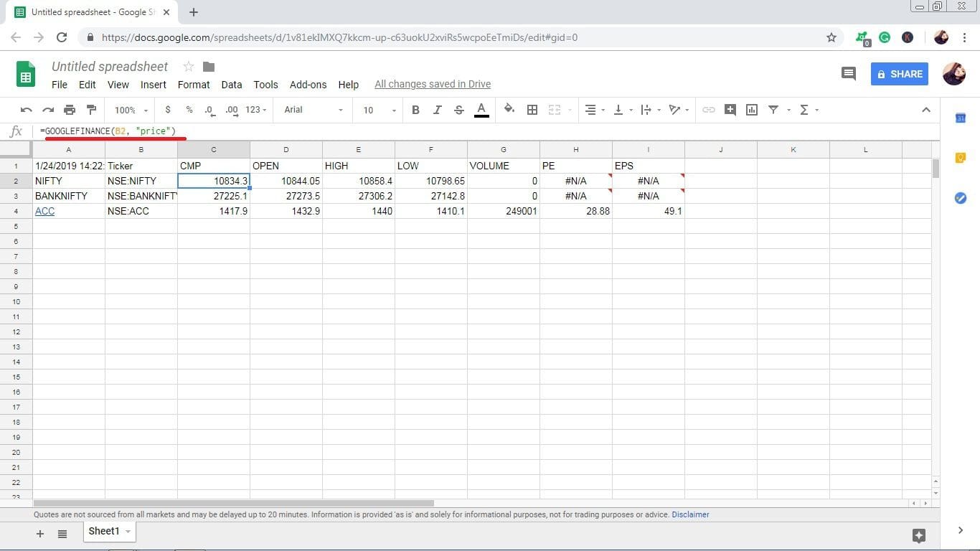Select column C header
Viewport: 980px width, 551px height.
[x=214, y=149]
